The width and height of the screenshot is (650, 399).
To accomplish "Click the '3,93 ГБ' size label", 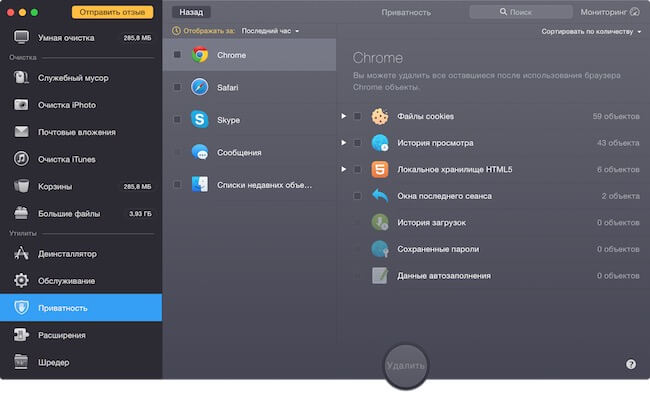I will [x=140, y=214].
